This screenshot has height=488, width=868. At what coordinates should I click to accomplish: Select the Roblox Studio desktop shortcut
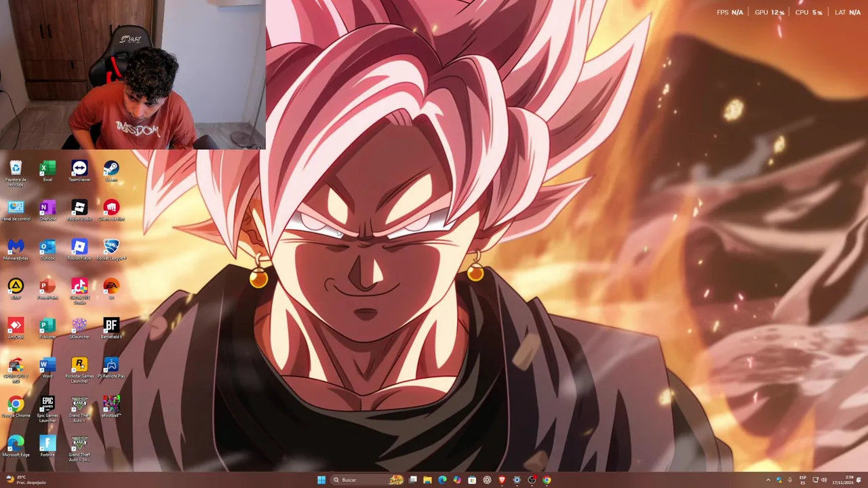79,211
